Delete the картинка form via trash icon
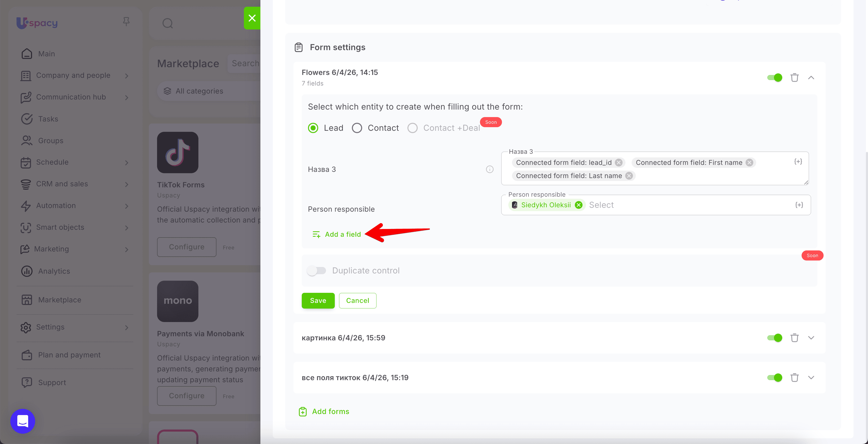The image size is (868, 444). pyautogui.click(x=795, y=338)
